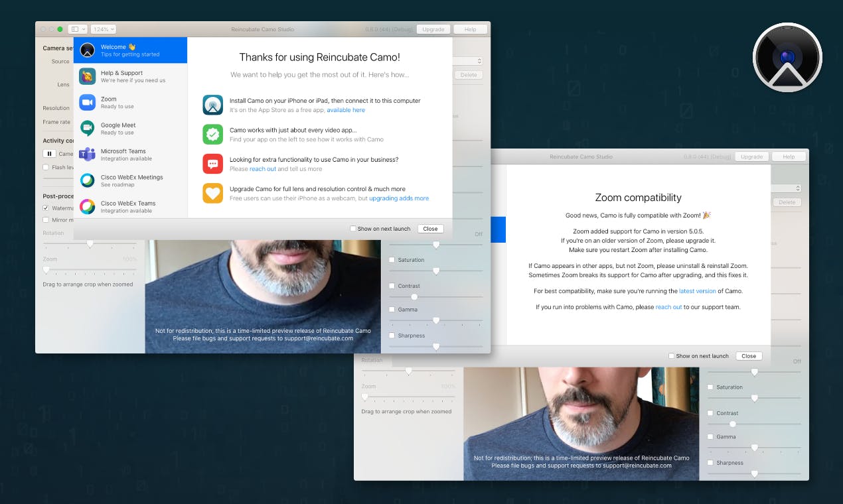Click Contrast slider in the front window

[x=435, y=297]
